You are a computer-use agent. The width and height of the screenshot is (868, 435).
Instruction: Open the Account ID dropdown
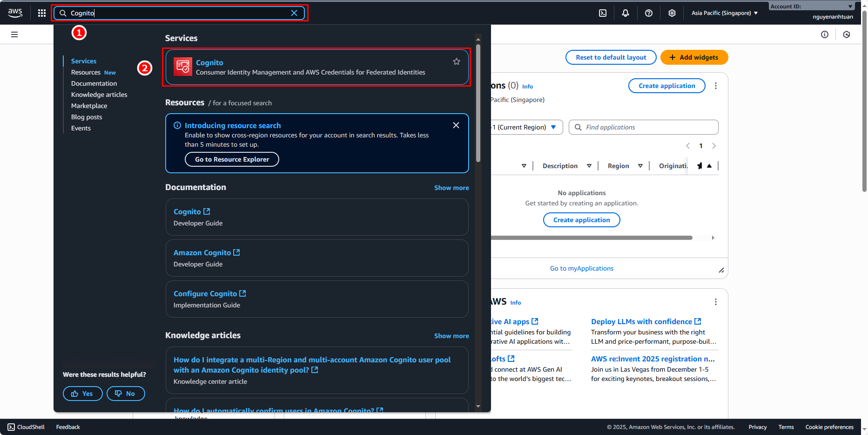click(x=811, y=7)
